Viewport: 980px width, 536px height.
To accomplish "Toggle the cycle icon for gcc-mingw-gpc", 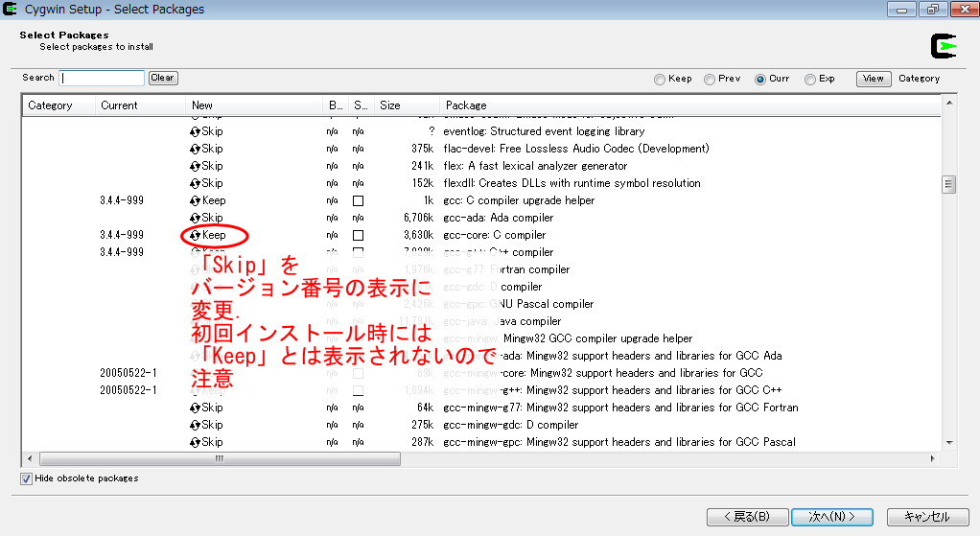I will (x=195, y=442).
